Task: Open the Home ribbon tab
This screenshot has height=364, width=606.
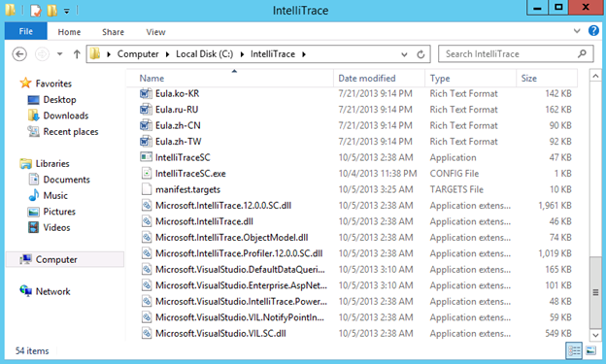Action: [69, 32]
